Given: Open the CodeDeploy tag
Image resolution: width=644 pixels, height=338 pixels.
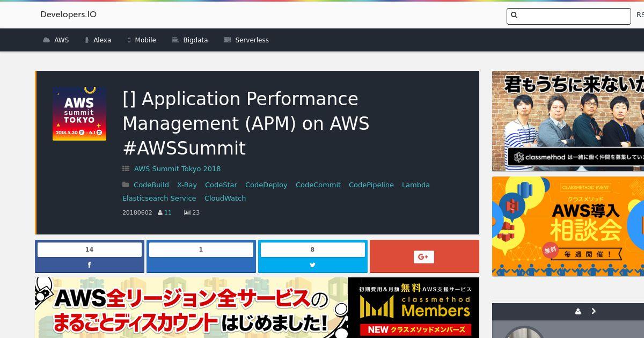Looking at the screenshot, I should (x=266, y=185).
